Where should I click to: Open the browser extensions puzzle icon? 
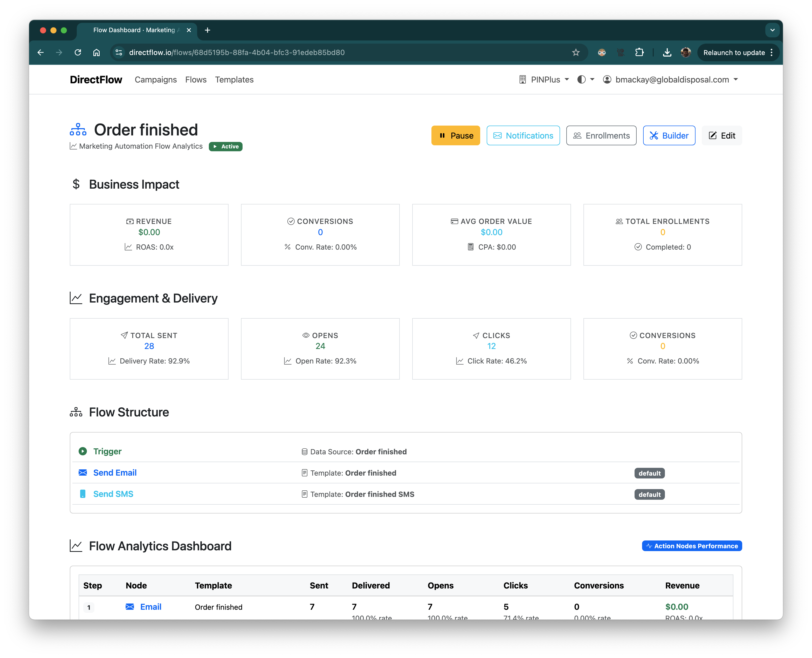(x=639, y=52)
